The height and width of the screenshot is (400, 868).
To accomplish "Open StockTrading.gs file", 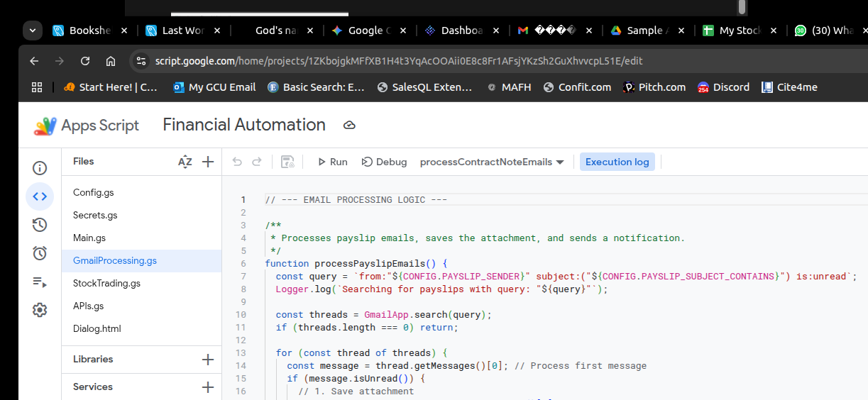I will (106, 284).
